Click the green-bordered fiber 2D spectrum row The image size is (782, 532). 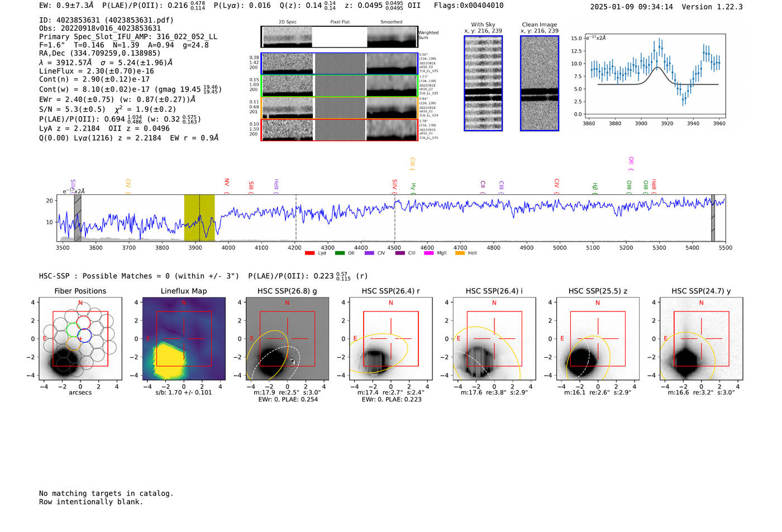coord(339,85)
